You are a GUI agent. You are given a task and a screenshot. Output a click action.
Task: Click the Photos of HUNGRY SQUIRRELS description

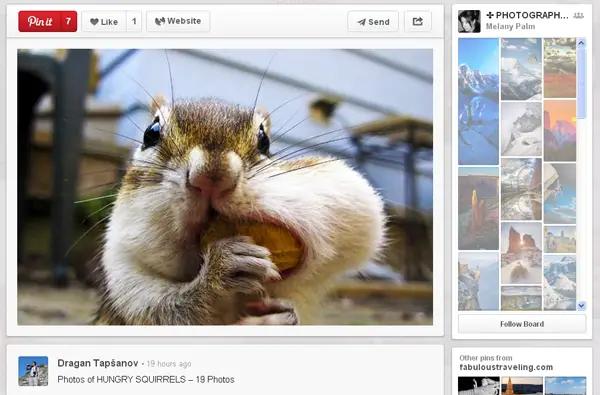tap(146, 380)
